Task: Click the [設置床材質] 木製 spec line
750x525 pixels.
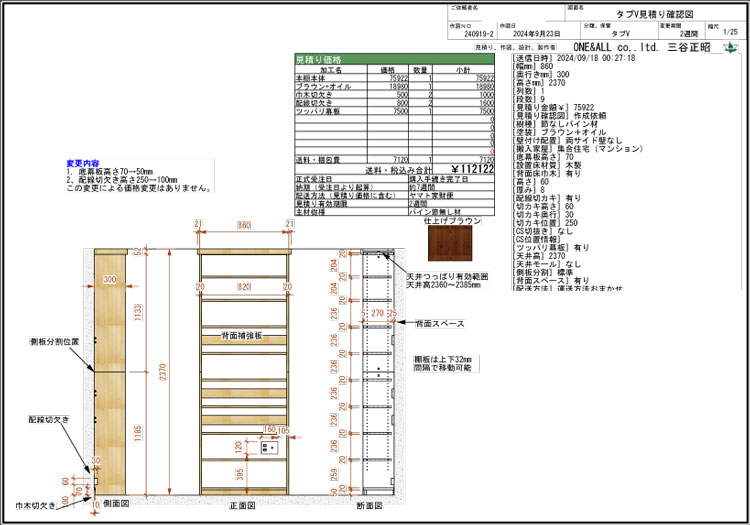Action: [x=547, y=165]
